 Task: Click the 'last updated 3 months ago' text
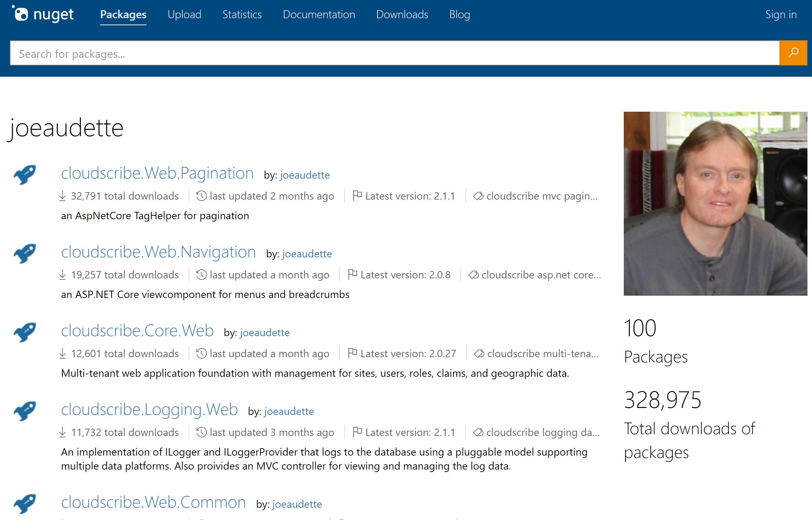pyautogui.click(x=272, y=432)
